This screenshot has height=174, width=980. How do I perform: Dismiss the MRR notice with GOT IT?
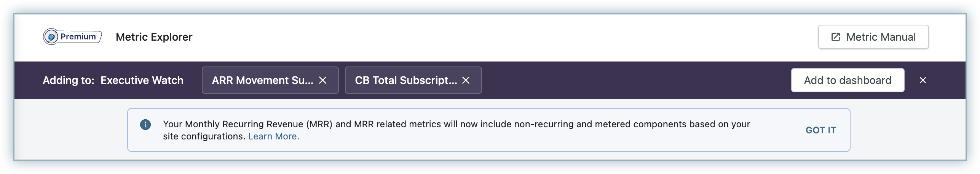click(x=821, y=130)
